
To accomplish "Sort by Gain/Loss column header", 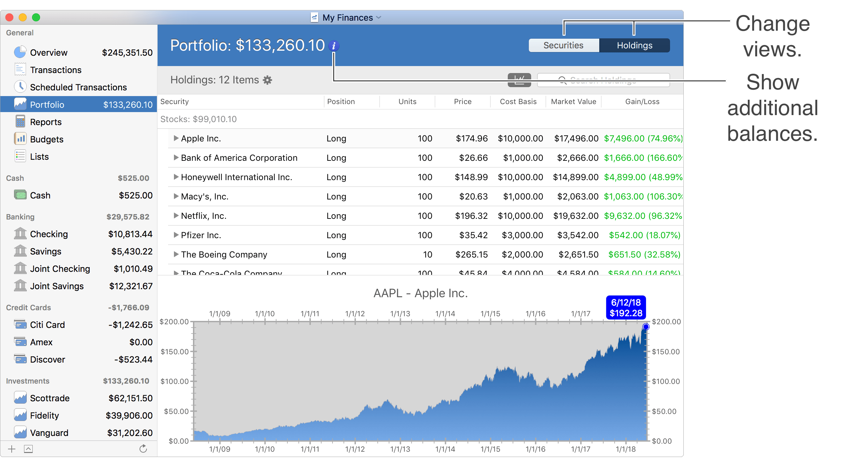I will (x=642, y=101).
